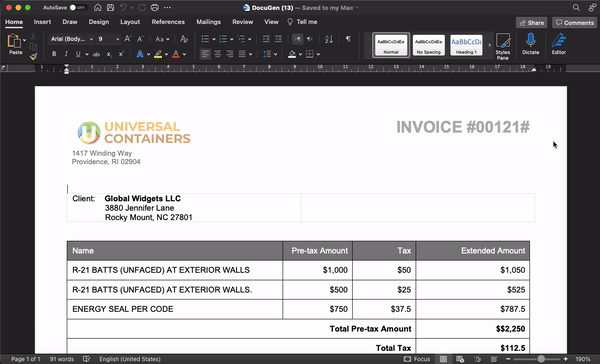Expand the numbered list dropdown arrow

[232, 39]
